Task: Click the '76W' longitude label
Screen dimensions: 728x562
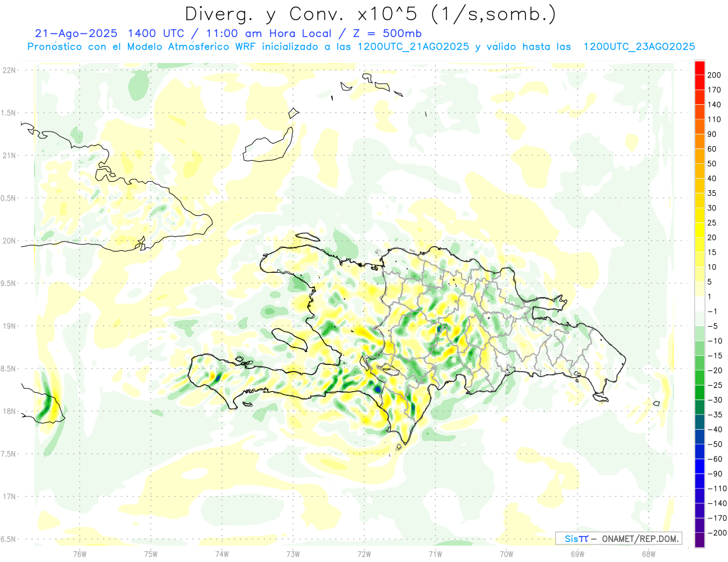Action: [79, 554]
